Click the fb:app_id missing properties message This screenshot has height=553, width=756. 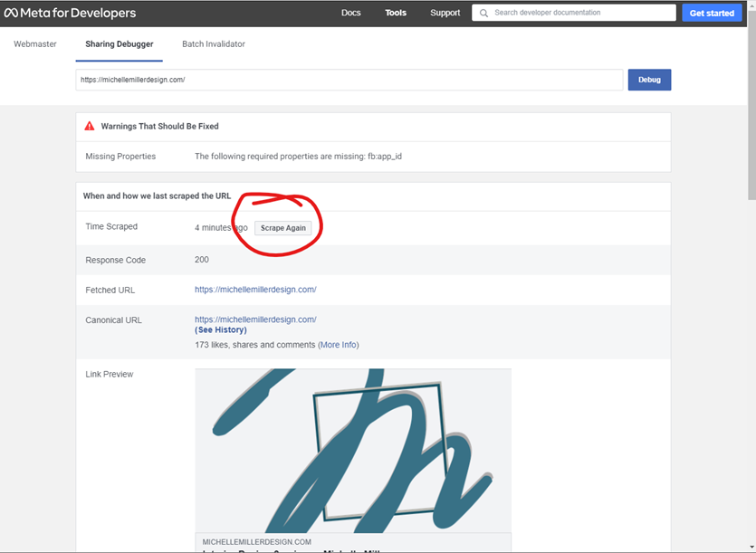tap(298, 157)
